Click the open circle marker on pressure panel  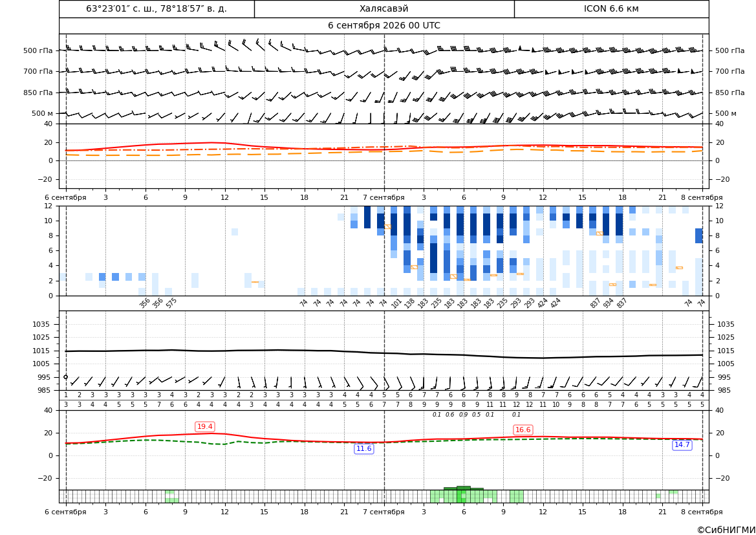(66, 377)
